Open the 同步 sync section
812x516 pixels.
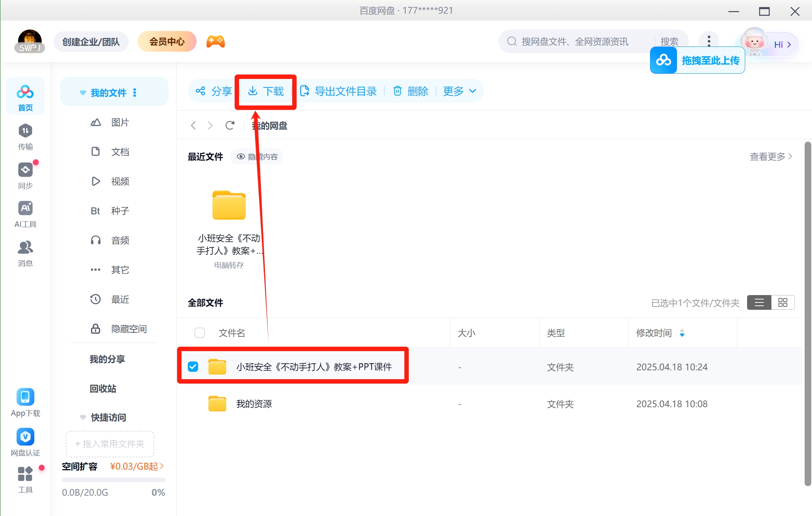[x=25, y=176]
